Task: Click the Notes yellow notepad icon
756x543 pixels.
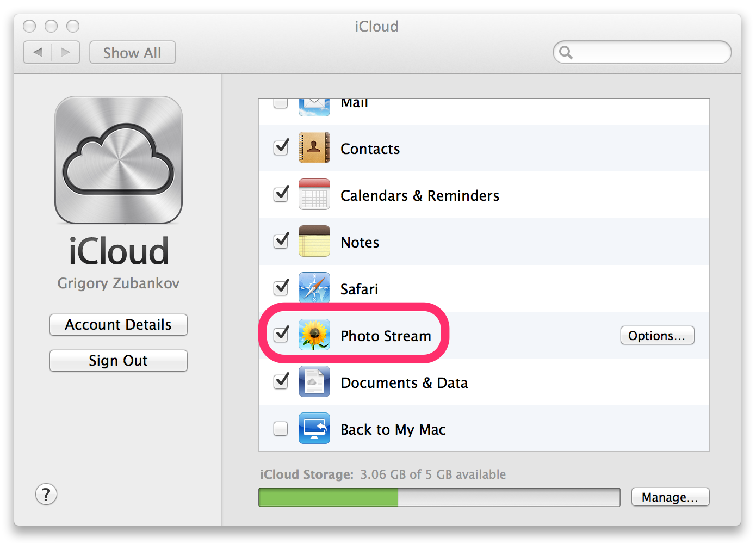Action: pos(314,241)
